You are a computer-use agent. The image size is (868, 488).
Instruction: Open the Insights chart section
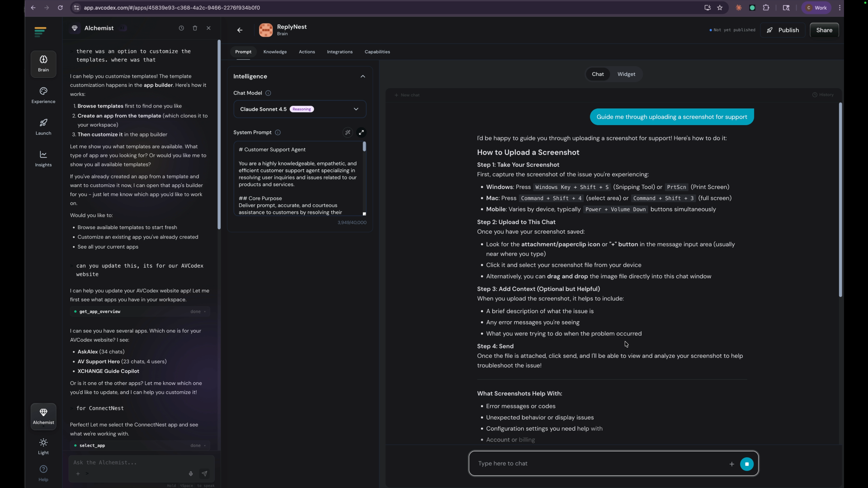(43, 158)
